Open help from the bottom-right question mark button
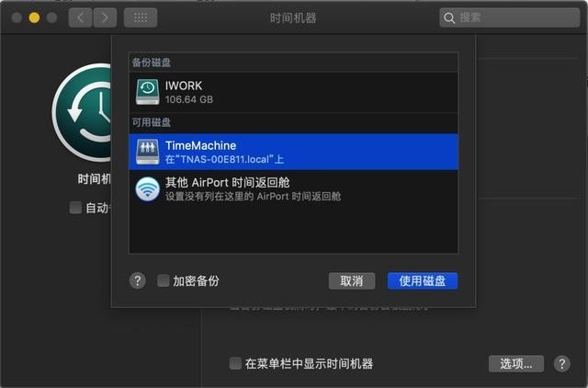This screenshot has height=388, width=588. pyautogui.click(x=561, y=363)
